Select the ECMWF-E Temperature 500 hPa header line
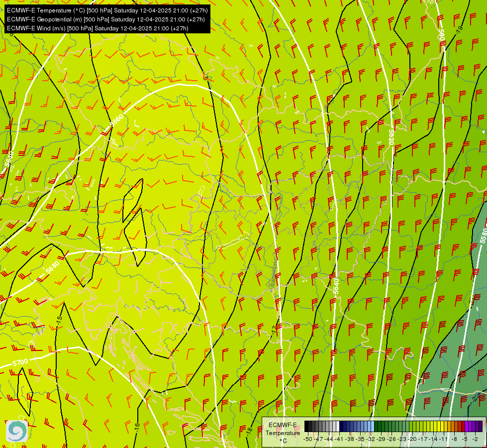Viewport: 487px width, 448px height. (x=107, y=10)
